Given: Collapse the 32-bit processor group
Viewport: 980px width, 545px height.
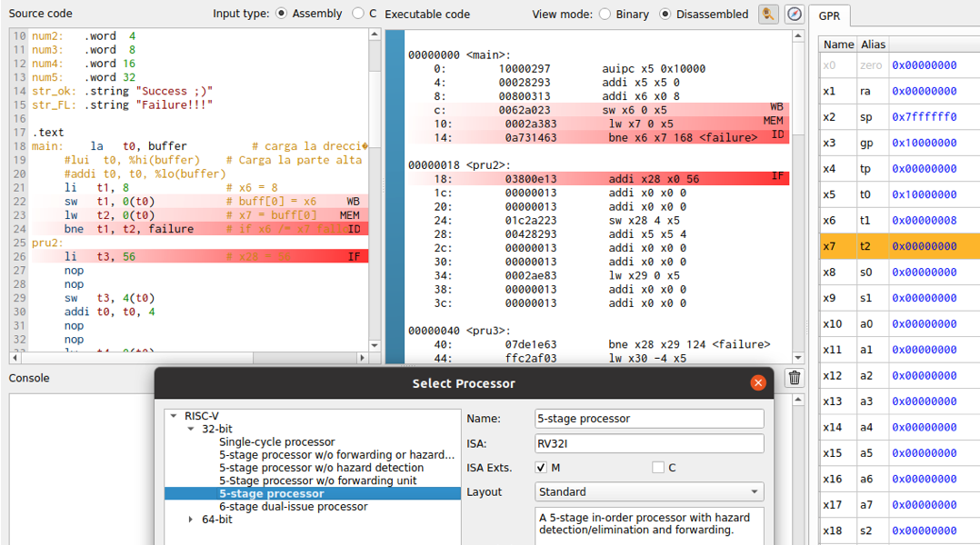Looking at the screenshot, I should (191, 429).
